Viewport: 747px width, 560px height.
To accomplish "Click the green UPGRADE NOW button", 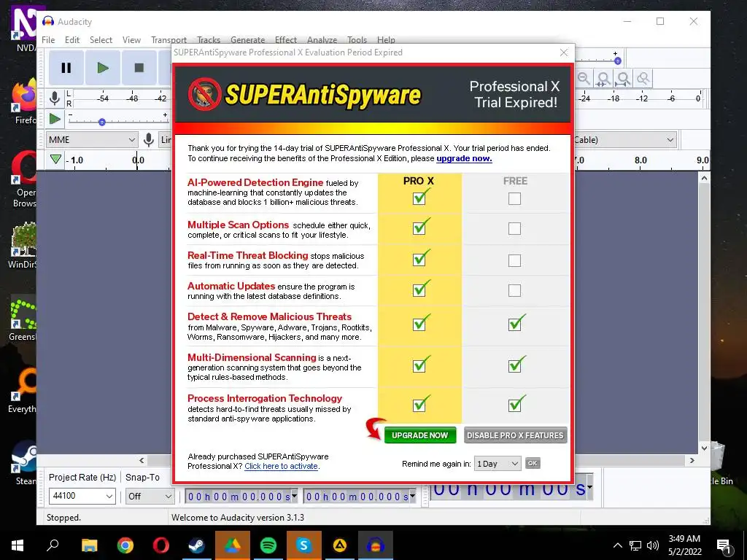I will coord(419,435).
